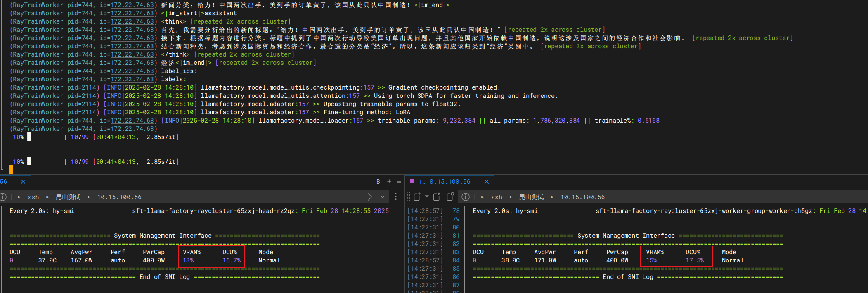The width and height of the screenshot is (868, 293).
Task: Add a new tab with the plus icon
Action: pyautogui.click(x=389, y=181)
